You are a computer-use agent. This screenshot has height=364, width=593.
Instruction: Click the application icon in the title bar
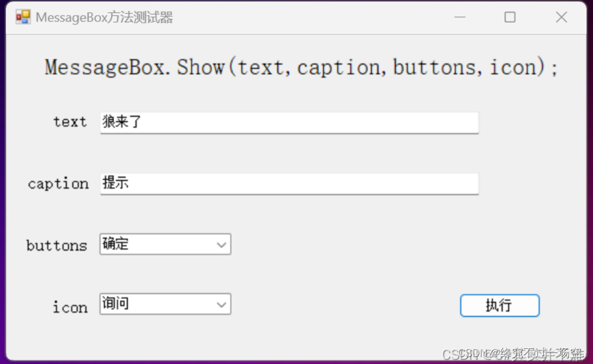click(22, 17)
